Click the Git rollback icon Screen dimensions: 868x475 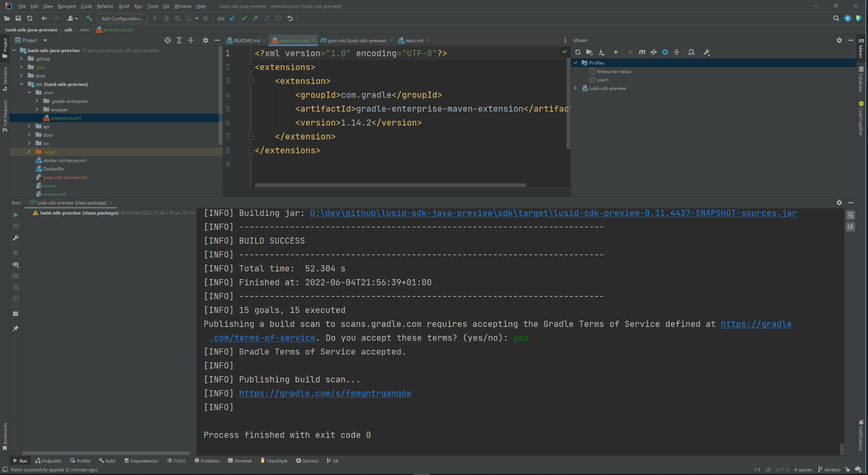[x=290, y=18]
